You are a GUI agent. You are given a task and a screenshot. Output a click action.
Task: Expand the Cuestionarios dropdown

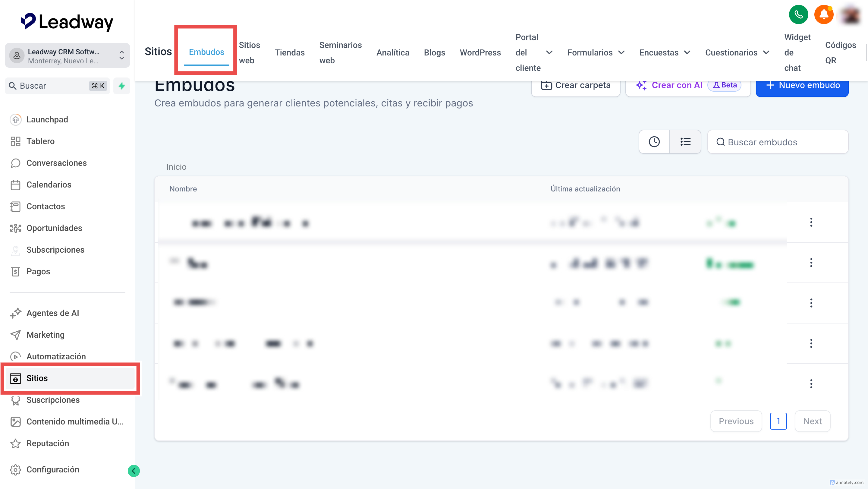click(737, 52)
